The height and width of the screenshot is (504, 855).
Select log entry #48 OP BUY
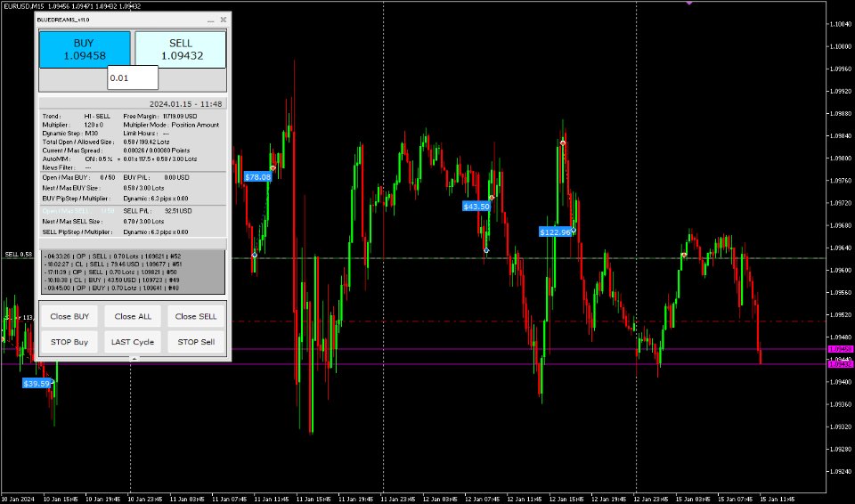(114, 288)
